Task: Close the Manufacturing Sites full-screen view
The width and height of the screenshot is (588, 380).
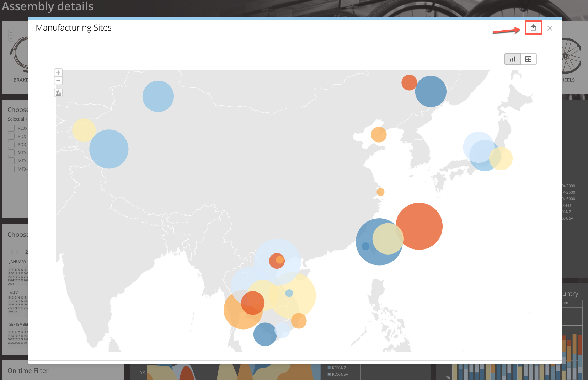Action: tap(550, 28)
